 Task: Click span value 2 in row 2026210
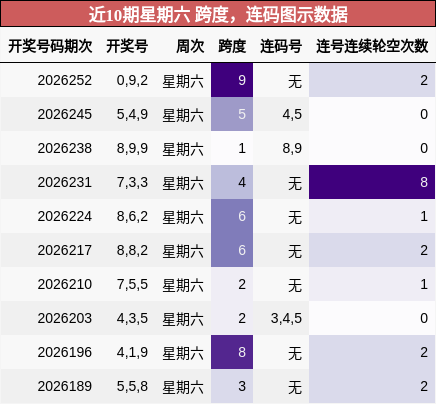[232, 284]
